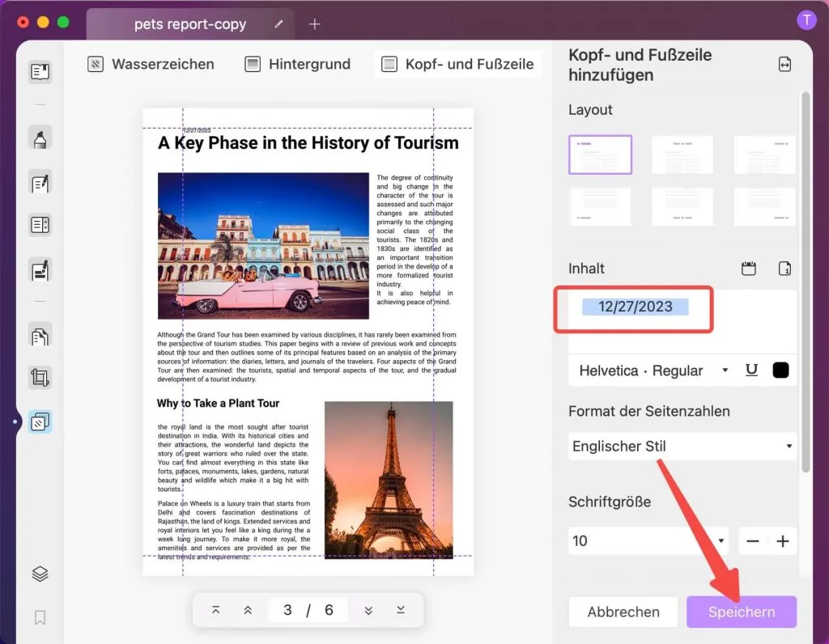Screen dimensions: 829x644
Task: Select the top-right layout option
Action: click(x=764, y=155)
